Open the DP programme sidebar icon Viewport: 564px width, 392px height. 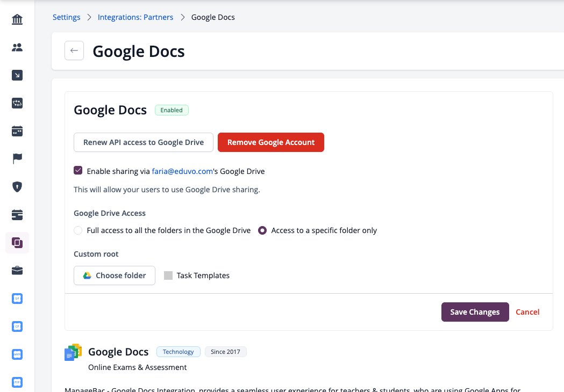tap(17, 299)
